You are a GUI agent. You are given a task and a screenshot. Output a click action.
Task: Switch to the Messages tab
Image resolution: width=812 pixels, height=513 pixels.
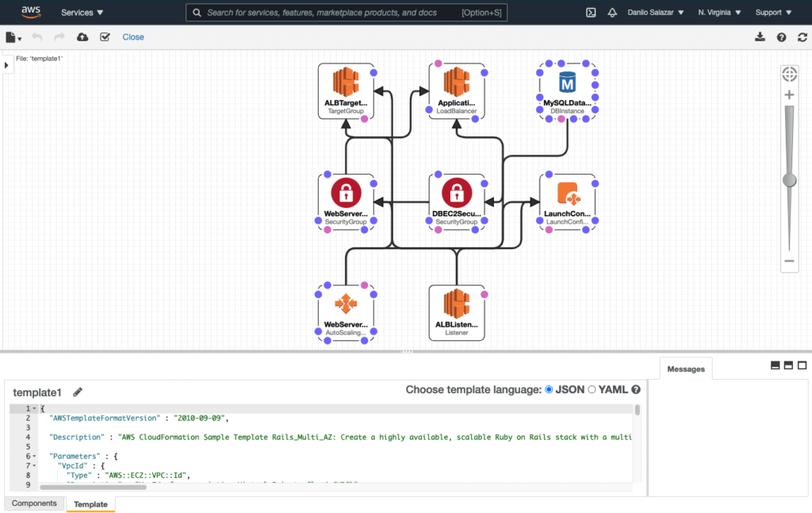coord(685,368)
